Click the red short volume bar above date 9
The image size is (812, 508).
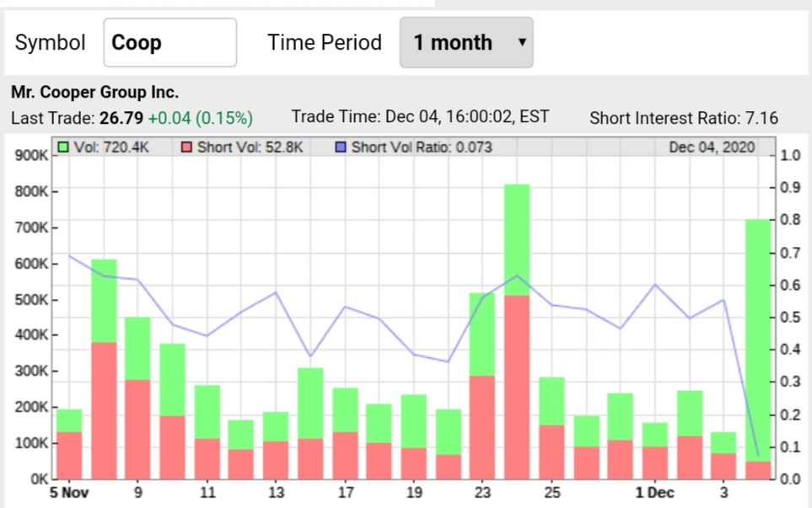pyautogui.click(x=137, y=429)
